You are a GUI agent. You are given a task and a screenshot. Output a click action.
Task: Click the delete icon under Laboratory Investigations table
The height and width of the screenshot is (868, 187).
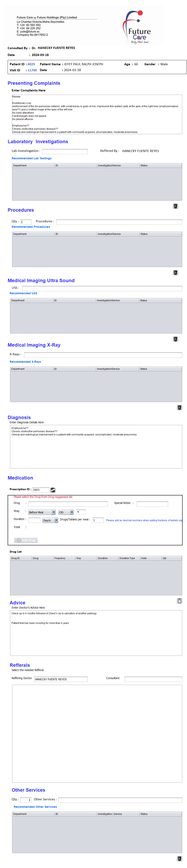coord(175,206)
